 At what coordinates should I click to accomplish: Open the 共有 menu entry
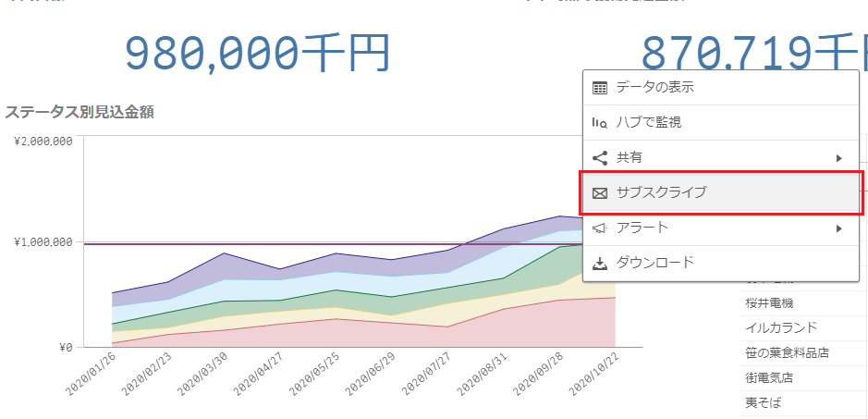tap(721, 158)
